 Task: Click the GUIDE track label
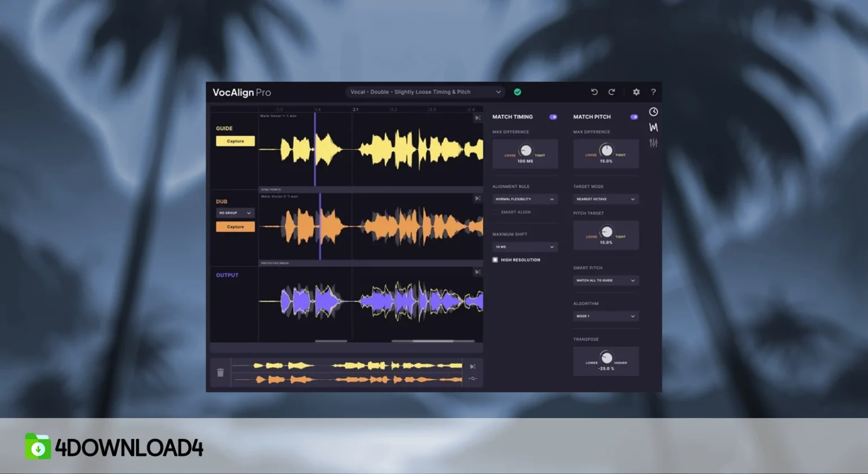click(x=224, y=128)
